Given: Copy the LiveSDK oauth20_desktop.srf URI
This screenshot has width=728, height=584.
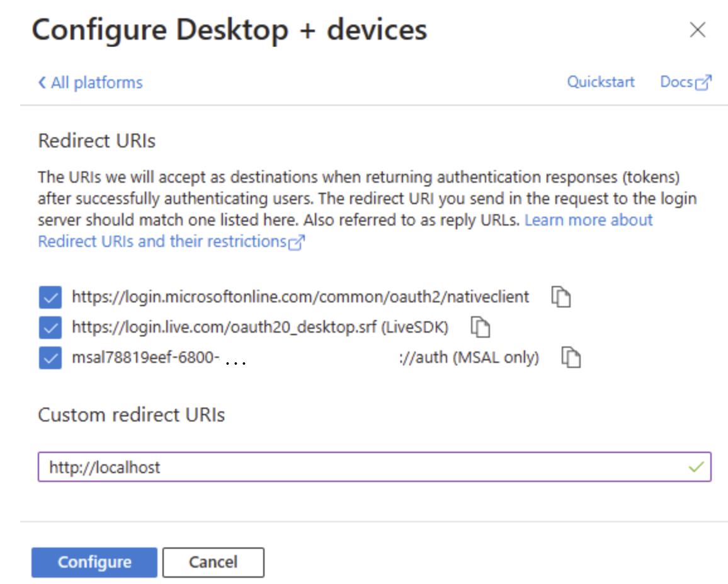Looking at the screenshot, I should pyautogui.click(x=481, y=327).
